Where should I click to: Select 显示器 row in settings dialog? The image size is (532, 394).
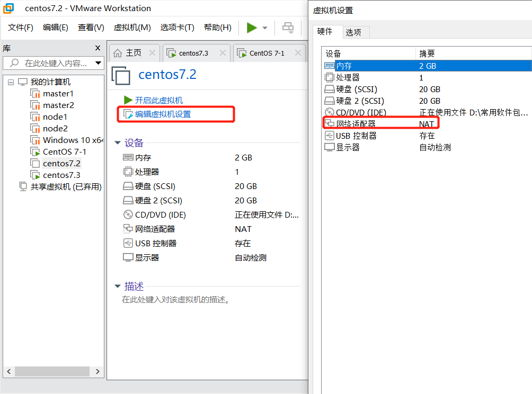tap(427, 147)
